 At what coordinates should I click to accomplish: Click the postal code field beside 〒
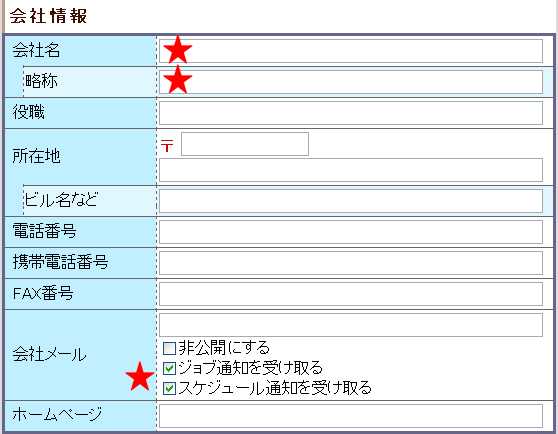tap(245, 144)
